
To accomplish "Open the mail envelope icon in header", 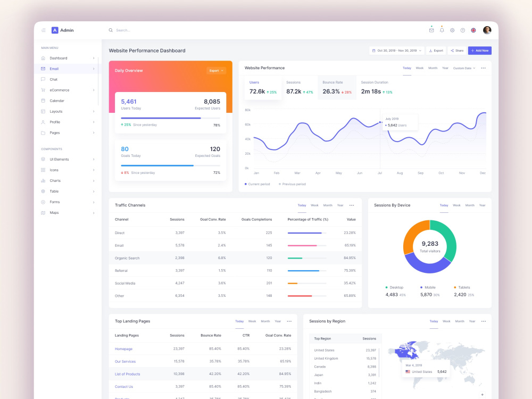I will [x=431, y=30].
